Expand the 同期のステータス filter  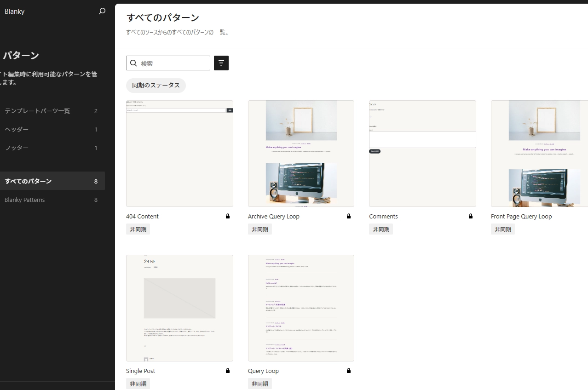point(156,86)
